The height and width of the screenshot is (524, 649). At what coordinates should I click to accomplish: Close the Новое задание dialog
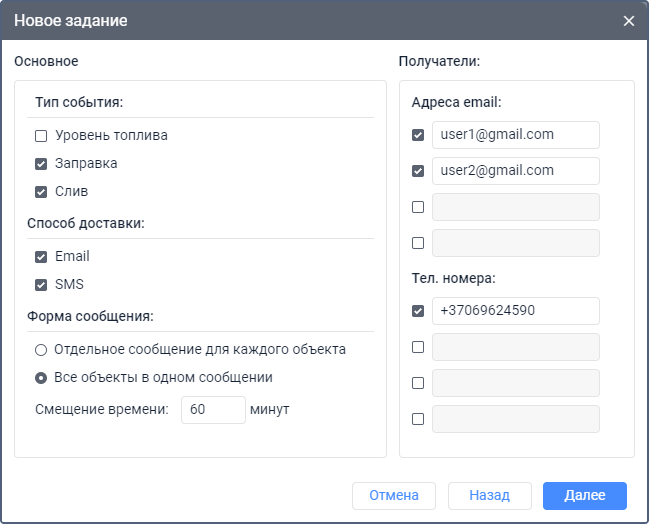pos(629,21)
